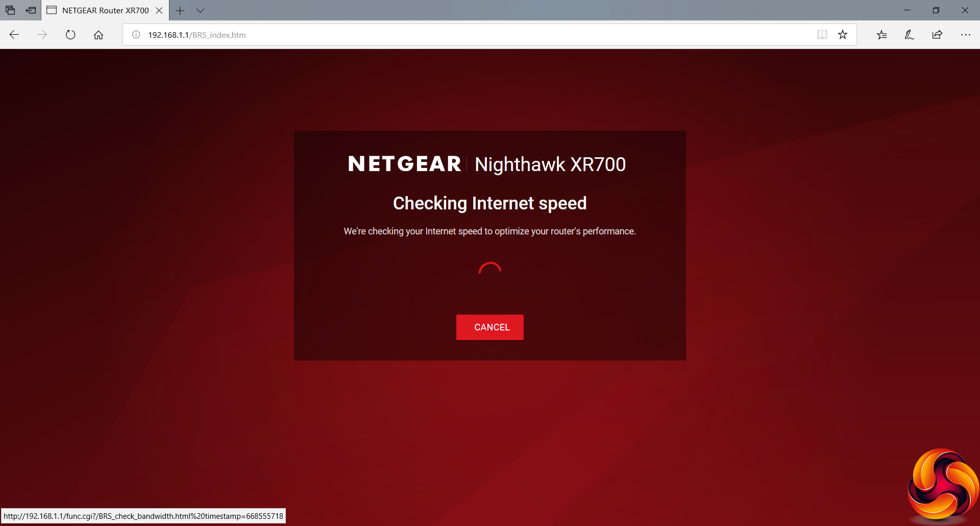980x526 pixels.
Task: Expand the tab preview dropdown
Action: 200,10
